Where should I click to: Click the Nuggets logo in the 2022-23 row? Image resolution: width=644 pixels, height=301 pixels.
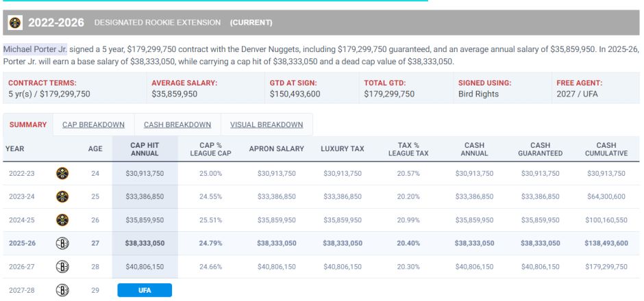pos(62,174)
